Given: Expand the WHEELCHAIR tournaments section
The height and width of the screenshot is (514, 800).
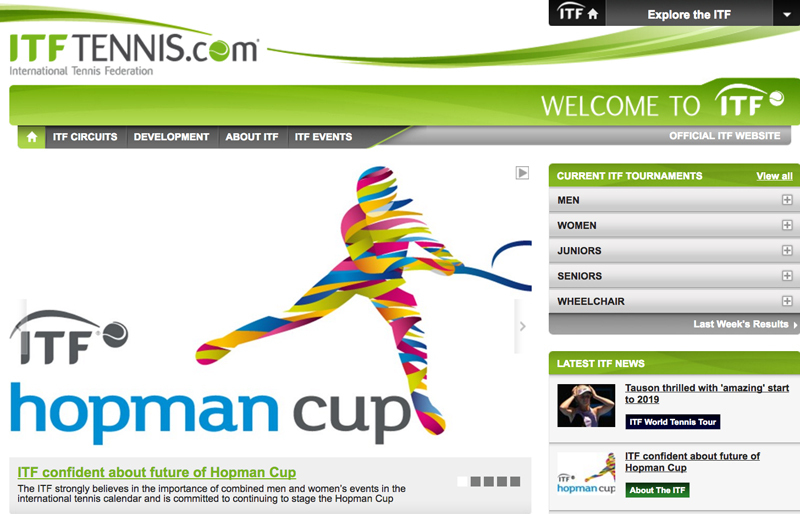Looking at the screenshot, I should coord(787,301).
